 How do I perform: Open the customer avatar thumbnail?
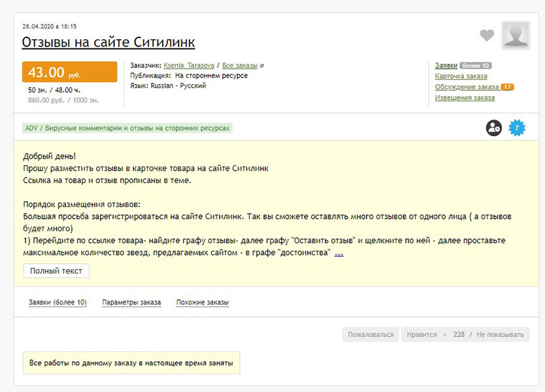point(516,35)
